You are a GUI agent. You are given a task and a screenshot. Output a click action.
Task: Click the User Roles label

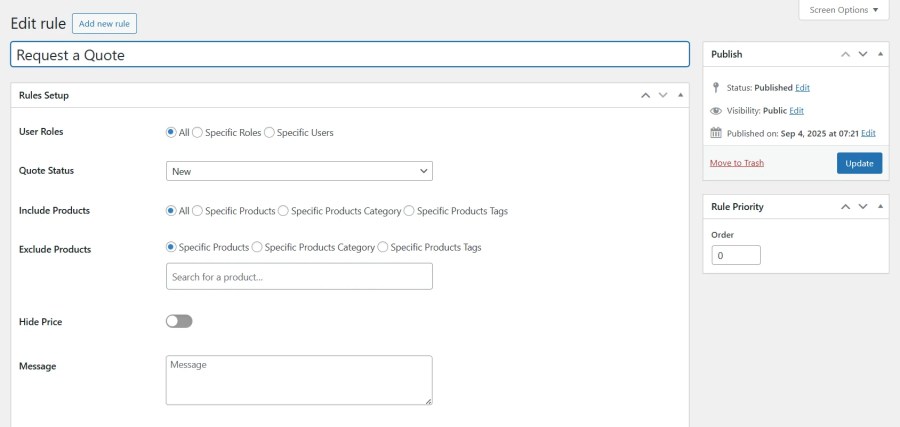pos(41,131)
